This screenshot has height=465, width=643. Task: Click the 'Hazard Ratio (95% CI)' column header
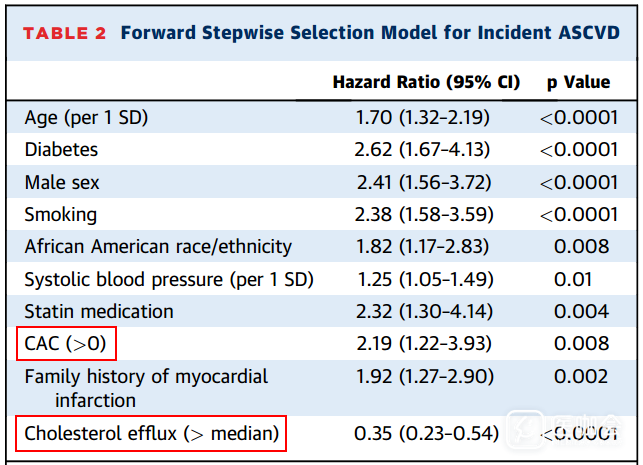coord(426,82)
